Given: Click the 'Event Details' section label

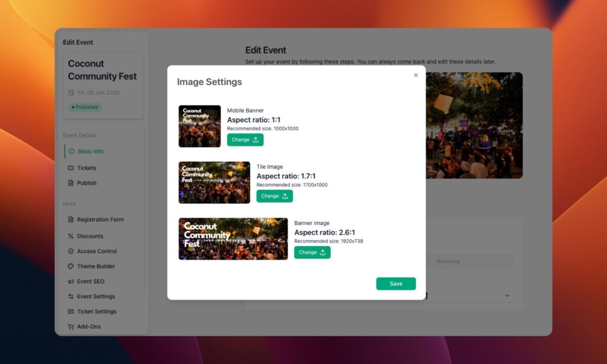Looking at the screenshot, I should (79, 136).
